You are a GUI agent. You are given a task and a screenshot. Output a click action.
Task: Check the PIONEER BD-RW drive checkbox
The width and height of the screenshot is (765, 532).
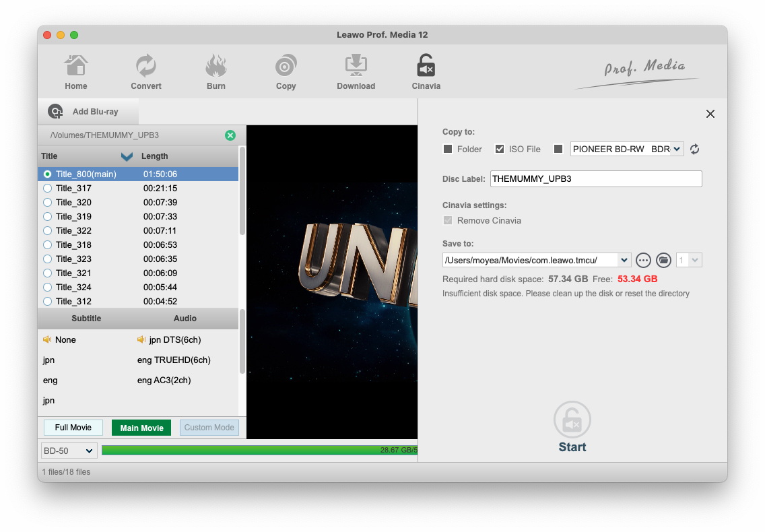tap(558, 149)
